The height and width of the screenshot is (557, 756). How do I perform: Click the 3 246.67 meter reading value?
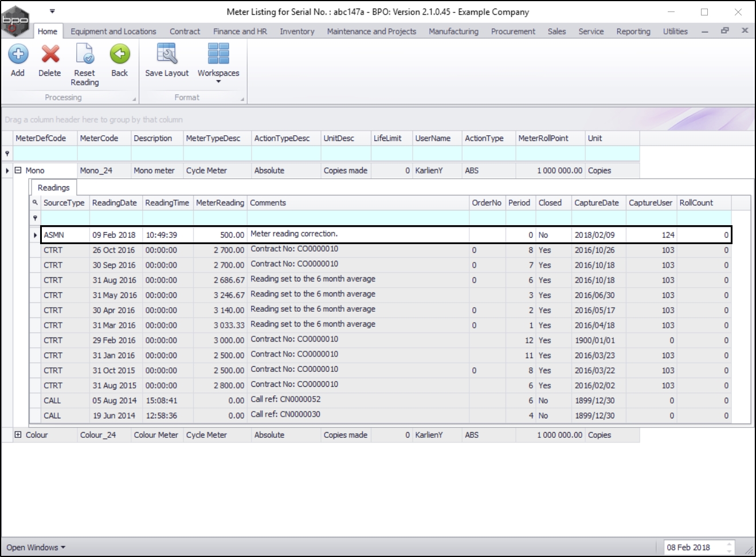tap(229, 295)
